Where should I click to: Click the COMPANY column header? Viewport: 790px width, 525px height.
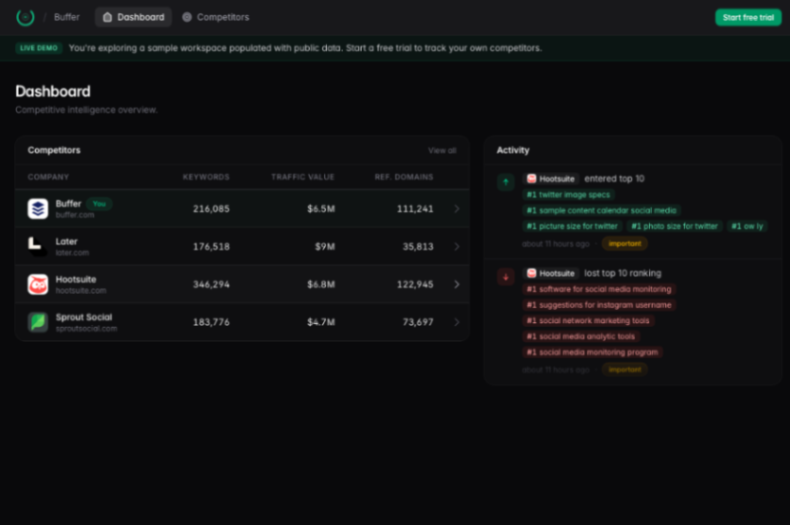coord(48,177)
